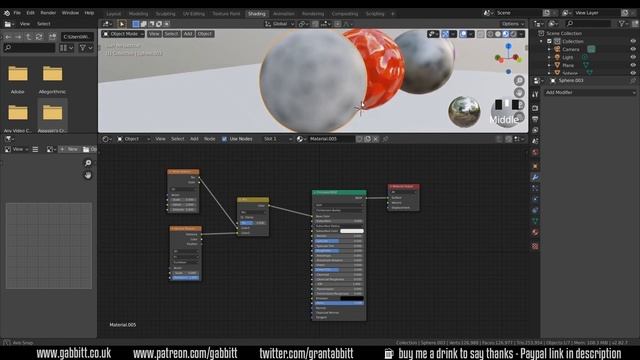Hide Collection using its eye icon
The width and height of the screenshot is (640, 360).
633,41
